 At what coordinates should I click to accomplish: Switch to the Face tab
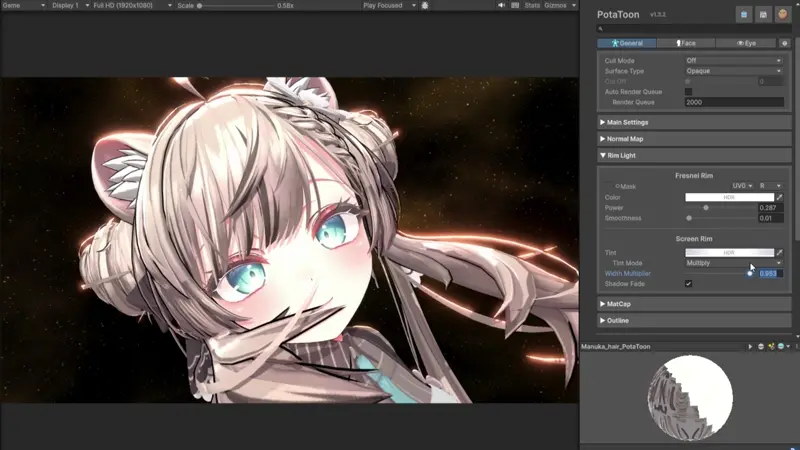pyautogui.click(x=686, y=43)
